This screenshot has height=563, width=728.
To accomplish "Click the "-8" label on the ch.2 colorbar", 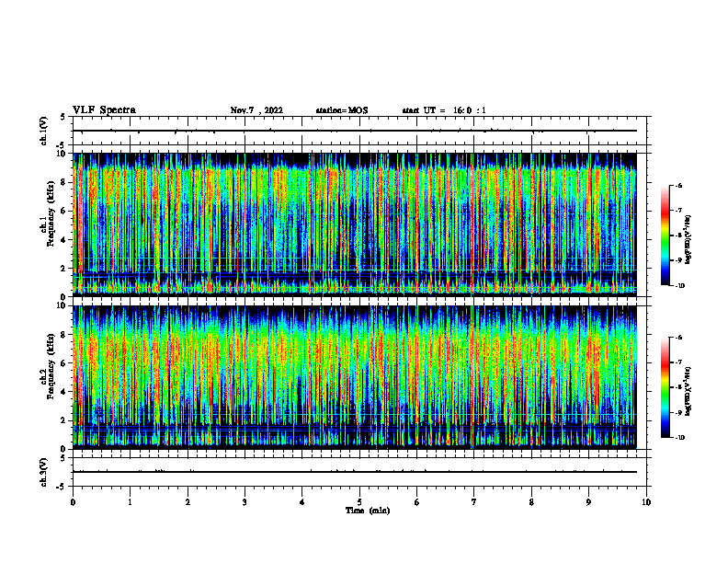I will pyautogui.click(x=678, y=387).
